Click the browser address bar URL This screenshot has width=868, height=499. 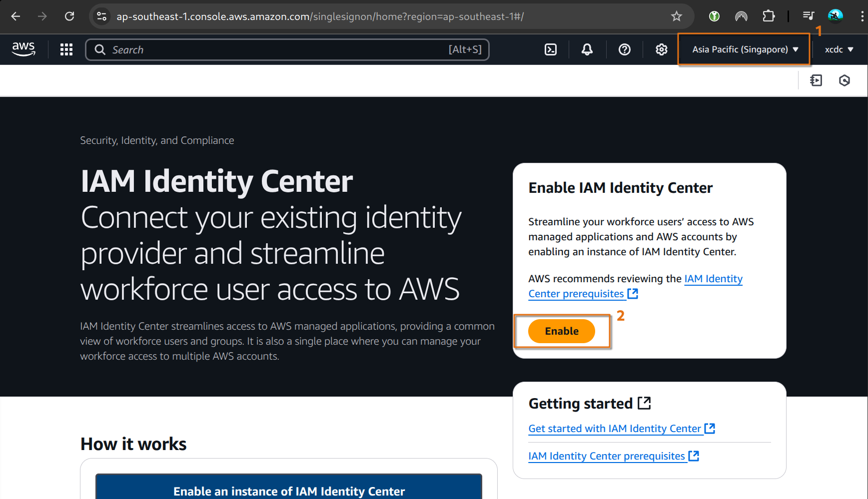click(320, 16)
